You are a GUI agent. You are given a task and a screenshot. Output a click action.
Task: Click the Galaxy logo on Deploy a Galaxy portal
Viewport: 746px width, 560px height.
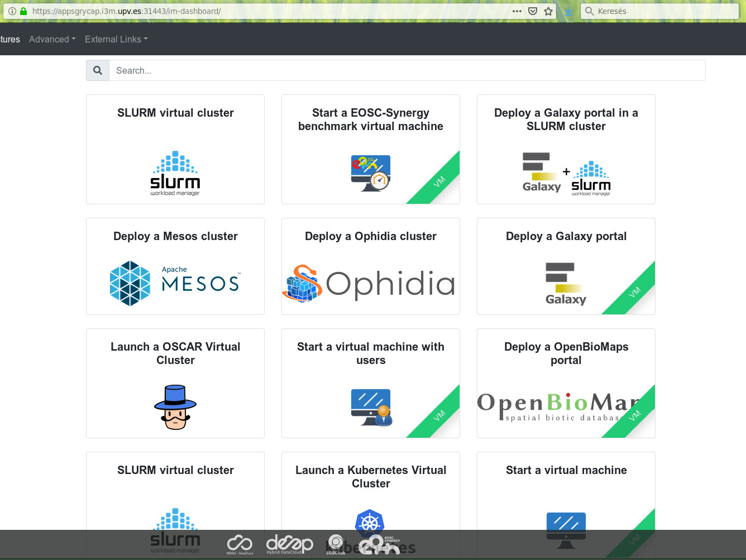[566, 283]
